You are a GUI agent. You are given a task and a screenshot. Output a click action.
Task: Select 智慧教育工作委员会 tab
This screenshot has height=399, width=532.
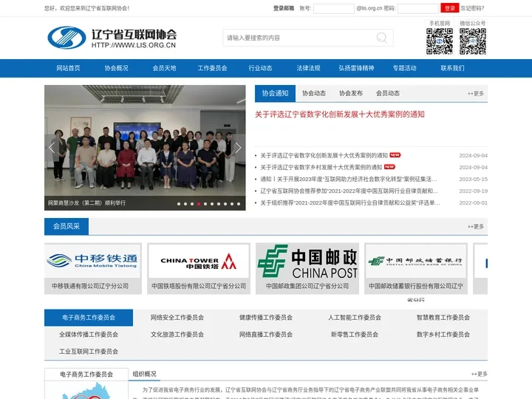443,318
